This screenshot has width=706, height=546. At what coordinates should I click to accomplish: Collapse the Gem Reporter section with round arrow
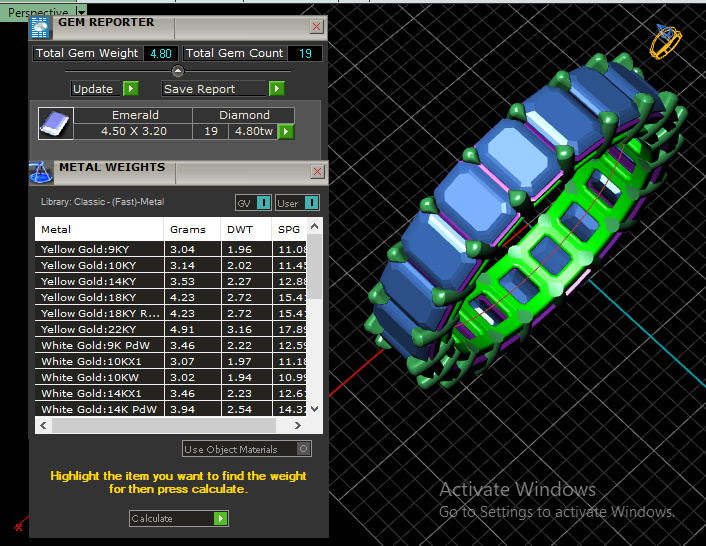(x=177, y=71)
